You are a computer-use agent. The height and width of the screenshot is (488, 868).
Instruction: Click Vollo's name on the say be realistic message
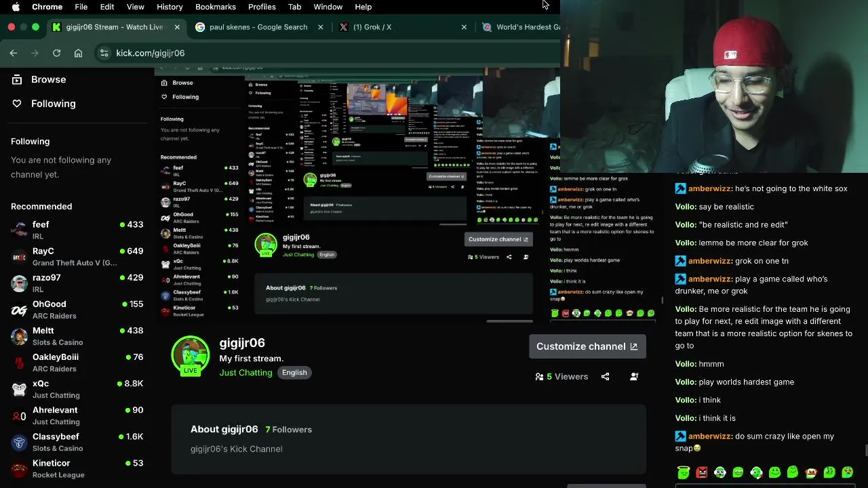[x=686, y=207]
